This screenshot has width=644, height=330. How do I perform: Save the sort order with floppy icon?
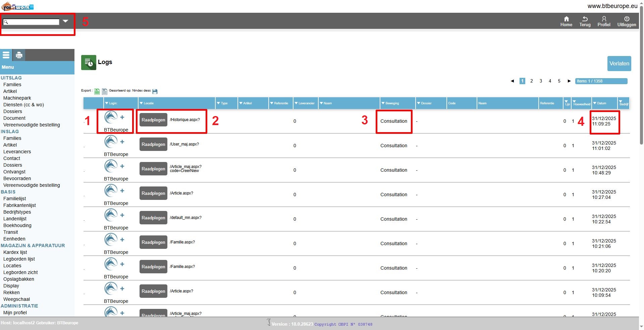pos(155,91)
